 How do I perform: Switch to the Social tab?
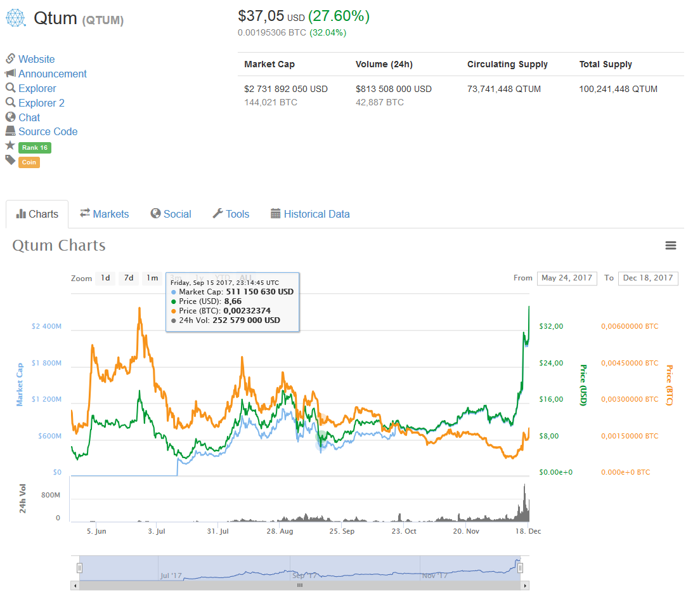click(x=171, y=214)
